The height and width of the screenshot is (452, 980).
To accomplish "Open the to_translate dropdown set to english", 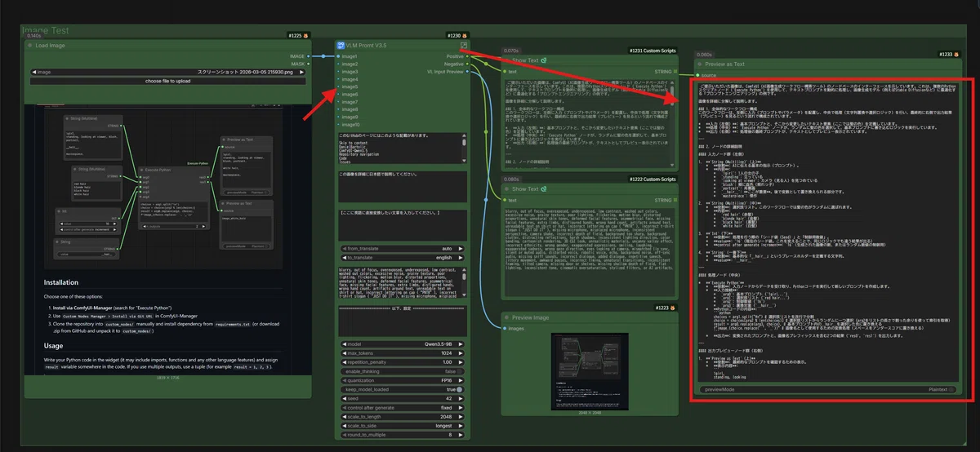I will [403, 258].
